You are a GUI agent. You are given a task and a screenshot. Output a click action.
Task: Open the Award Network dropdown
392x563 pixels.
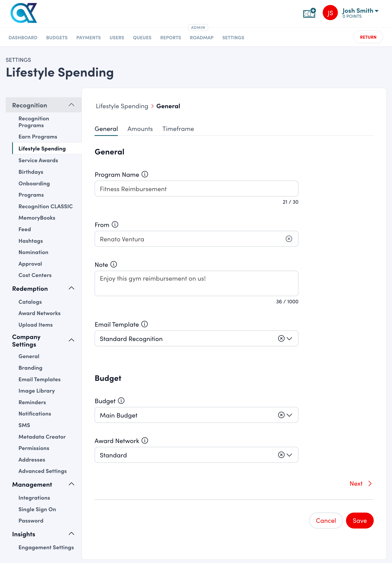tap(290, 455)
